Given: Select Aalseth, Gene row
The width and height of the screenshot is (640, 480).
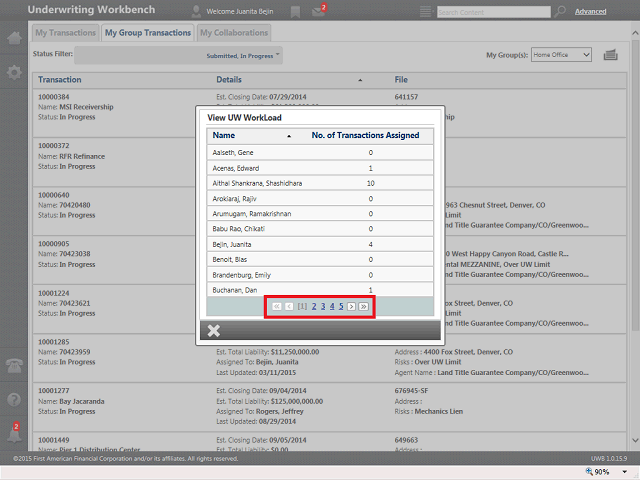Looking at the screenshot, I should pos(320,153).
